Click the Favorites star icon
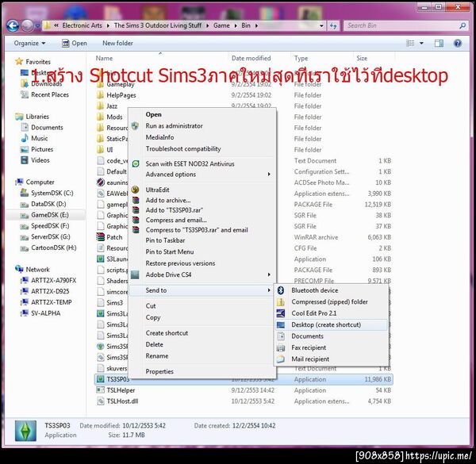The width and height of the screenshot is (476, 464). pyautogui.click(x=19, y=62)
